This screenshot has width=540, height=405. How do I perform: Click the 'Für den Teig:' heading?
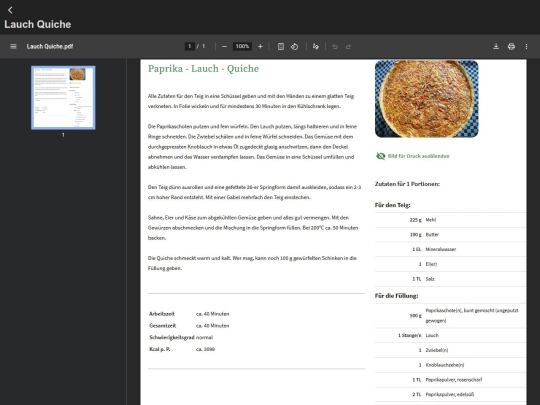tap(392, 205)
